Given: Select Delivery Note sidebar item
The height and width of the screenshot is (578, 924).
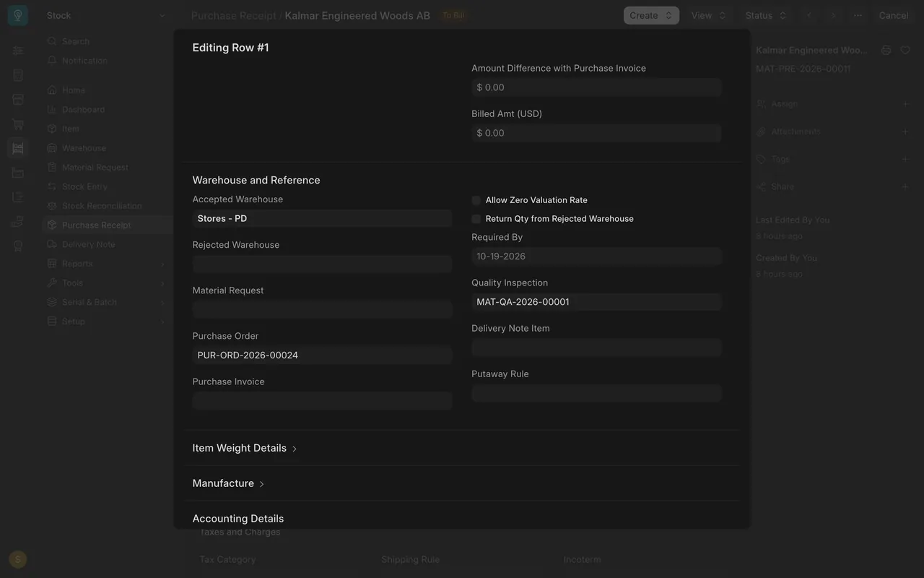Looking at the screenshot, I should [88, 244].
